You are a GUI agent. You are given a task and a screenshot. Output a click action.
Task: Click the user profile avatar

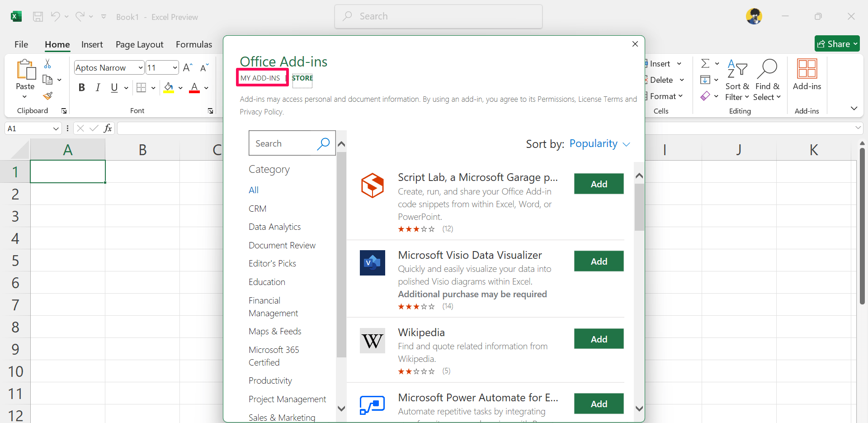(x=754, y=17)
